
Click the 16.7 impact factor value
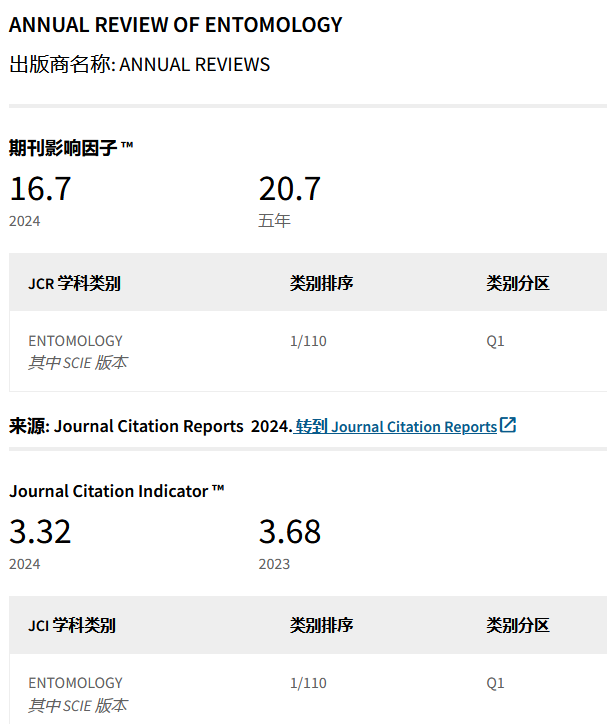[40, 189]
